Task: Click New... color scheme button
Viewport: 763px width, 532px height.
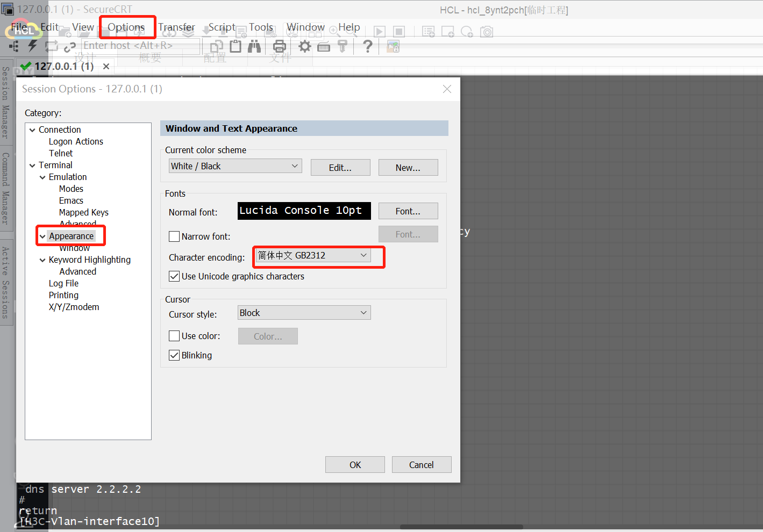Action: coord(408,168)
